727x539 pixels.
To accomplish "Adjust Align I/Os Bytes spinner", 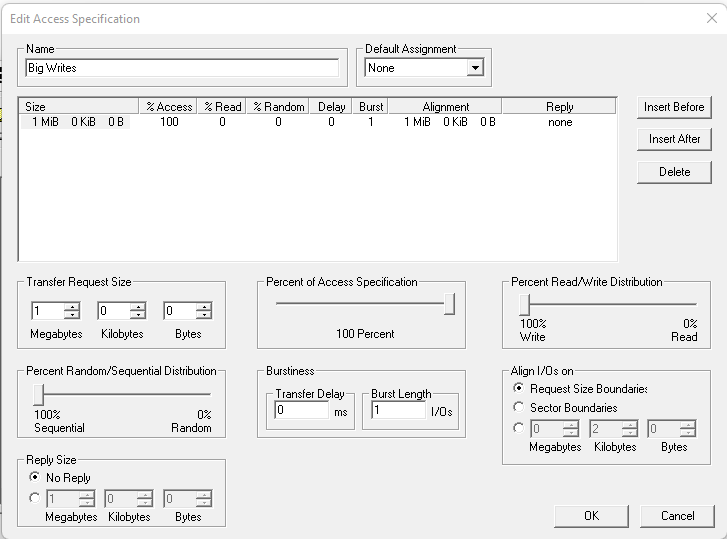I will pyautogui.click(x=688, y=429).
